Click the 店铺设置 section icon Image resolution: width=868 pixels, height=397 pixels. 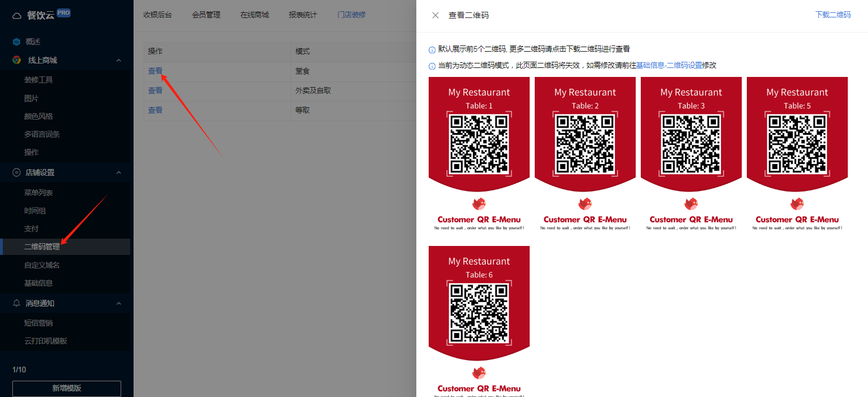click(17, 172)
